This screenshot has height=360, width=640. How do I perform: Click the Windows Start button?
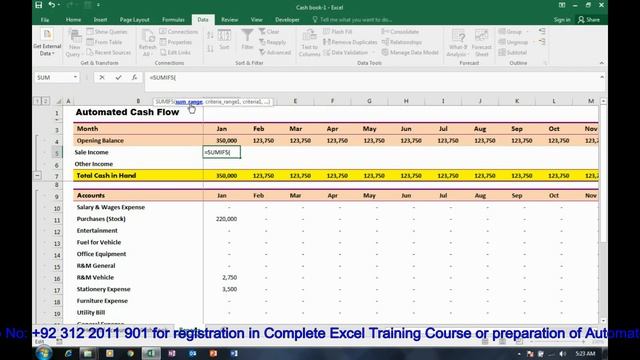[43, 353]
